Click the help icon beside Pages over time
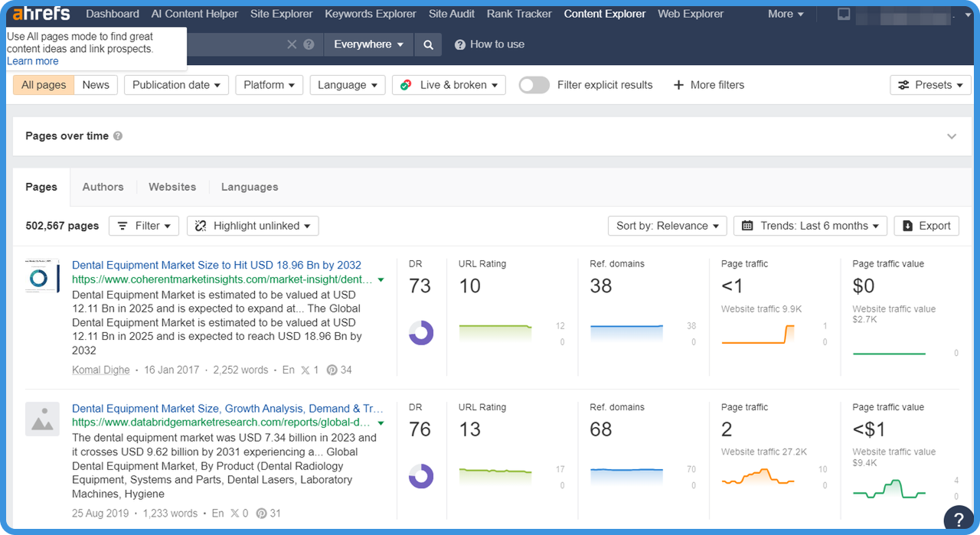980x535 pixels. click(x=118, y=136)
